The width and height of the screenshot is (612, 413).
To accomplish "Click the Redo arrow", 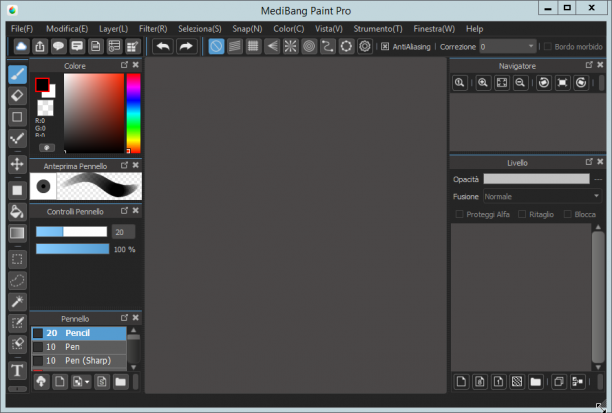I will point(186,46).
